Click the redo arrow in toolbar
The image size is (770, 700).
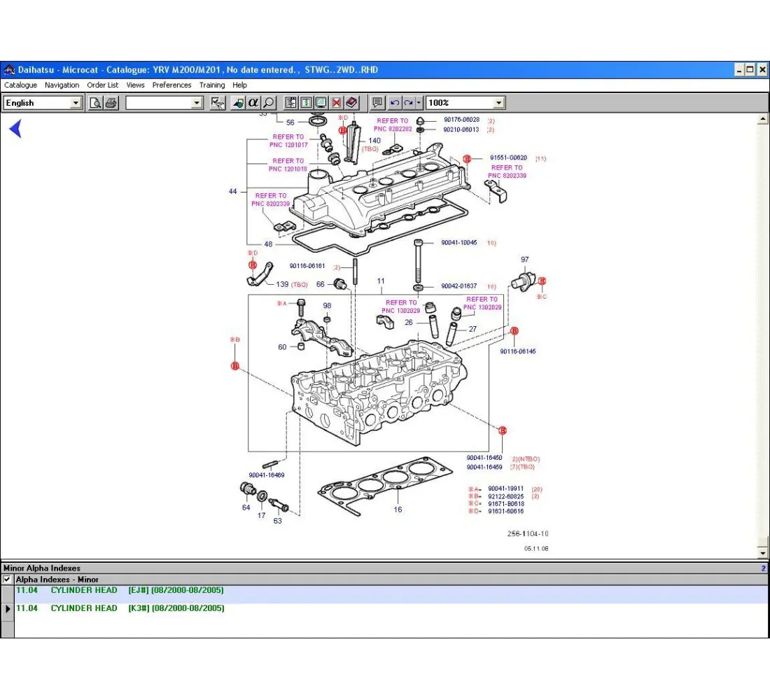click(409, 103)
